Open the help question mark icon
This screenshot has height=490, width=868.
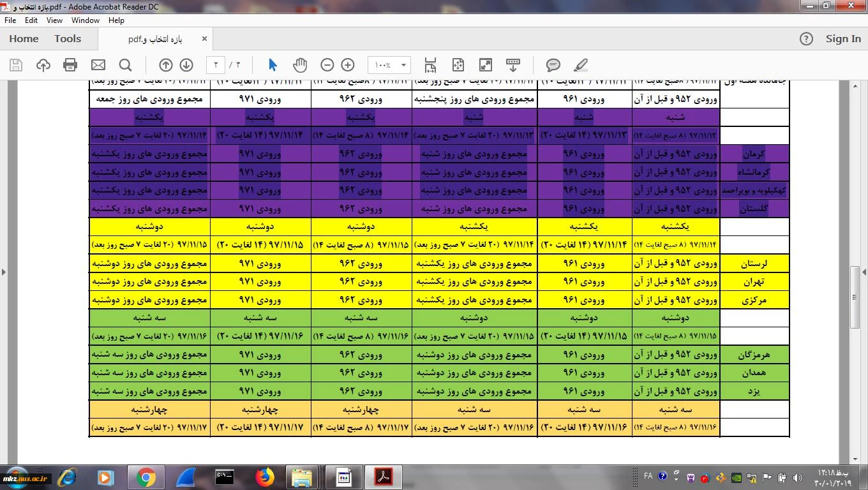(x=806, y=39)
